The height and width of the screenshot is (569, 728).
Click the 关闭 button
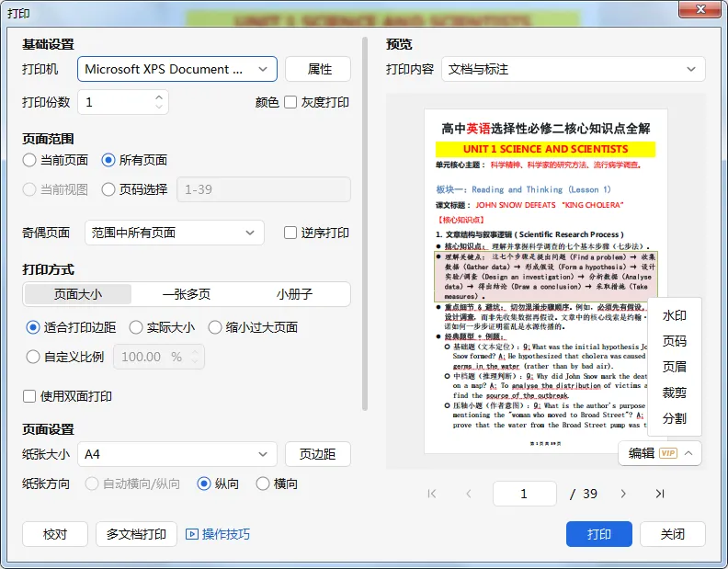(673, 534)
